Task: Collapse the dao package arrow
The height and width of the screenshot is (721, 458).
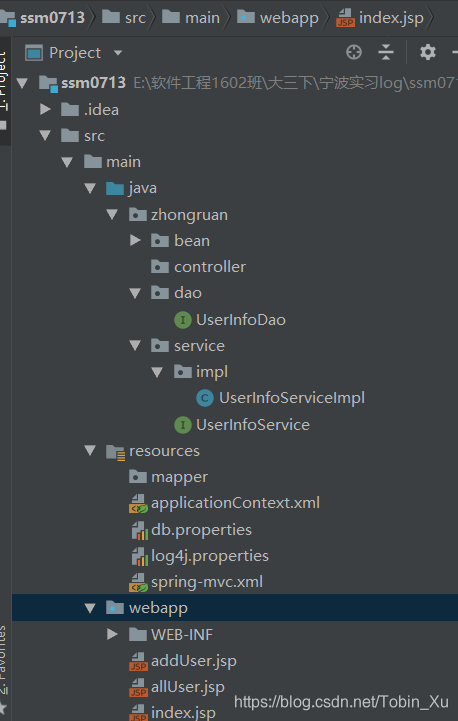Action: pos(135,293)
